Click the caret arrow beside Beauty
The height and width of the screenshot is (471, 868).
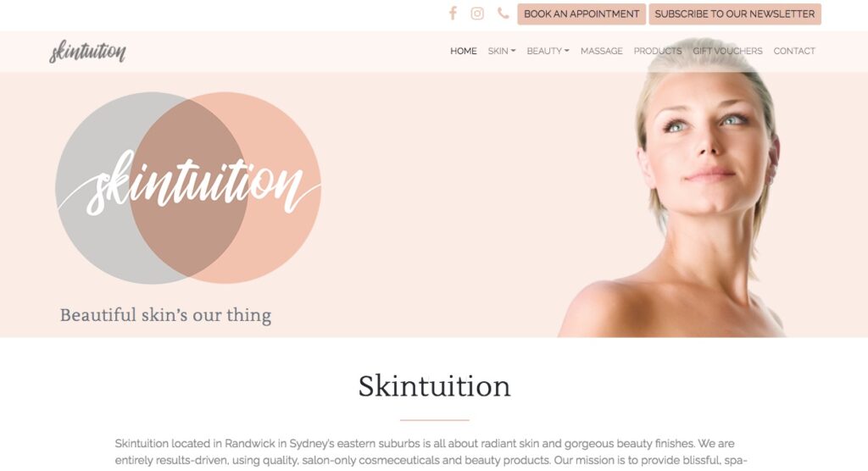(567, 51)
